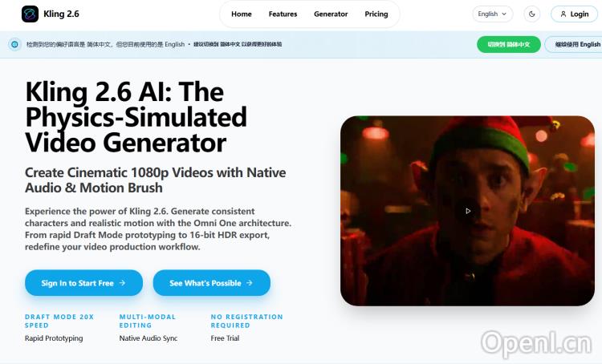602x364 pixels.
Task: Click the arrow icon on Sign In button
Action: click(122, 283)
